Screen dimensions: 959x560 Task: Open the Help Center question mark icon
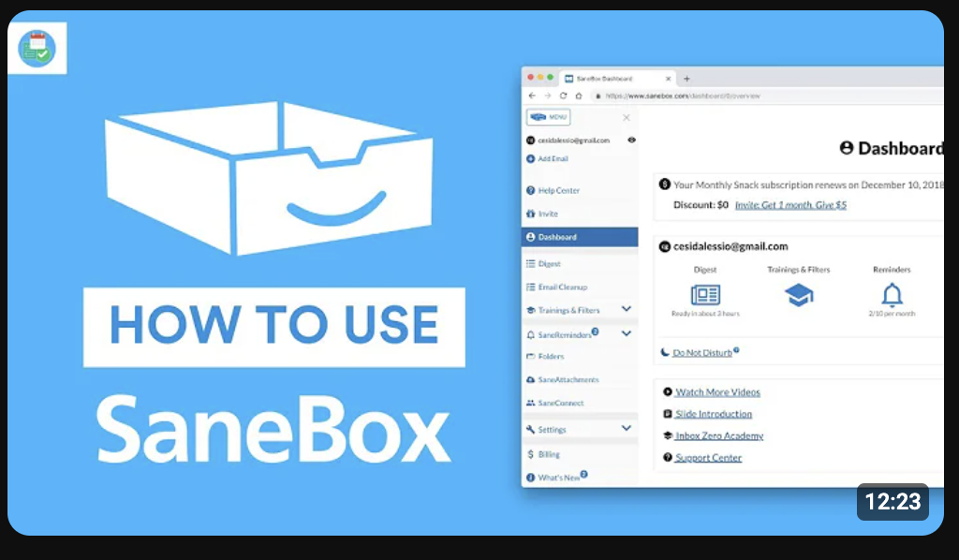tap(528, 188)
